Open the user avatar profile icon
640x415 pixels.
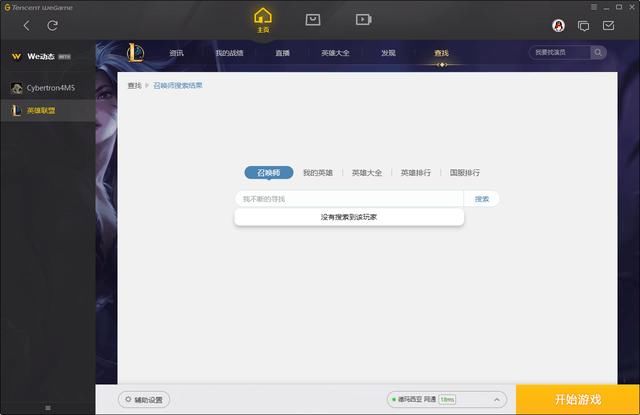tap(558, 26)
